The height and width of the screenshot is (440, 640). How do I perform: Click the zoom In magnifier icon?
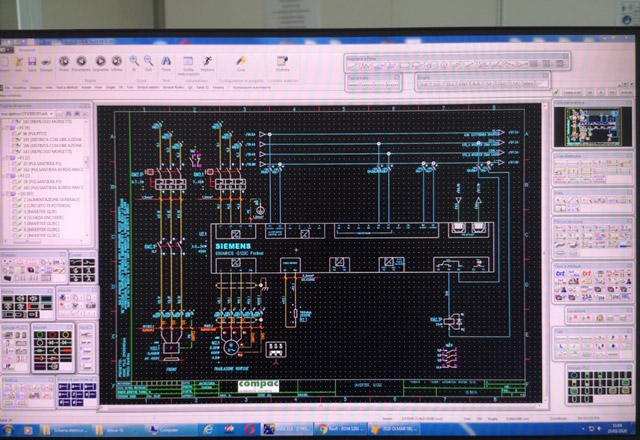[134, 63]
